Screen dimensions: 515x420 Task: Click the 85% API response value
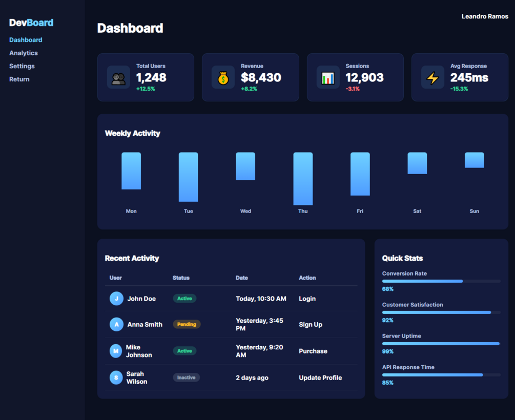pyautogui.click(x=387, y=383)
